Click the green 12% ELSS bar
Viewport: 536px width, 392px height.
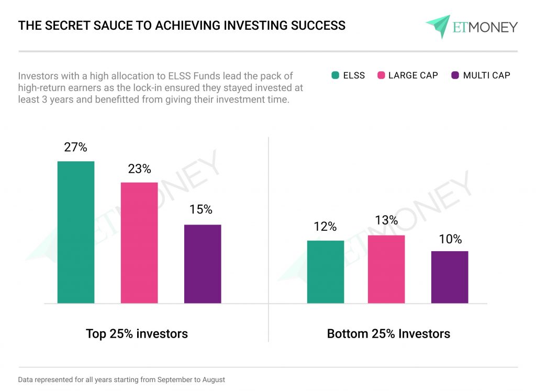[x=326, y=272]
